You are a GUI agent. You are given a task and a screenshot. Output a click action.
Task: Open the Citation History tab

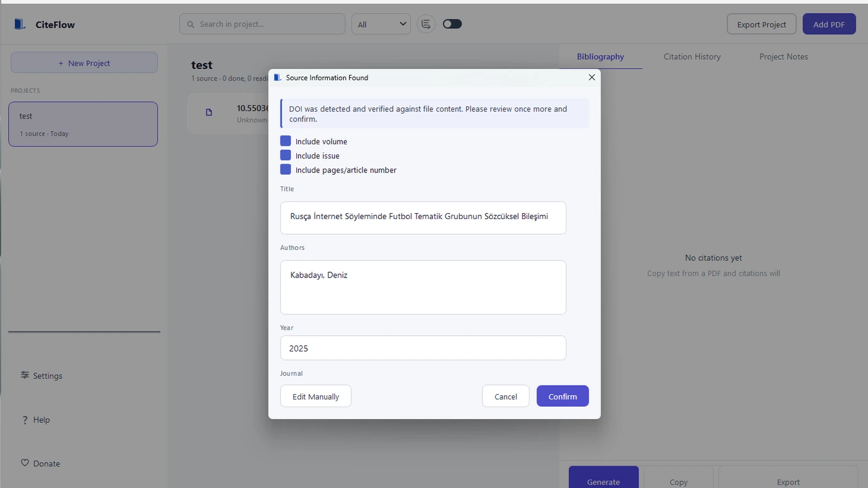click(692, 56)
